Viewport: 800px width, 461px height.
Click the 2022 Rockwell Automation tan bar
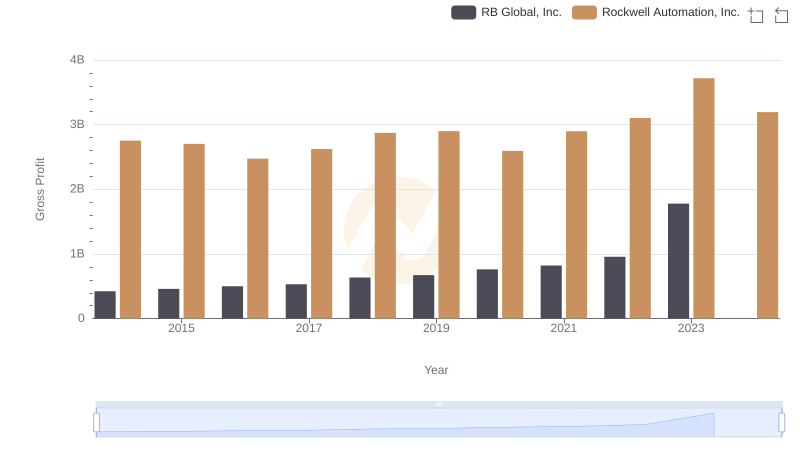640,218
